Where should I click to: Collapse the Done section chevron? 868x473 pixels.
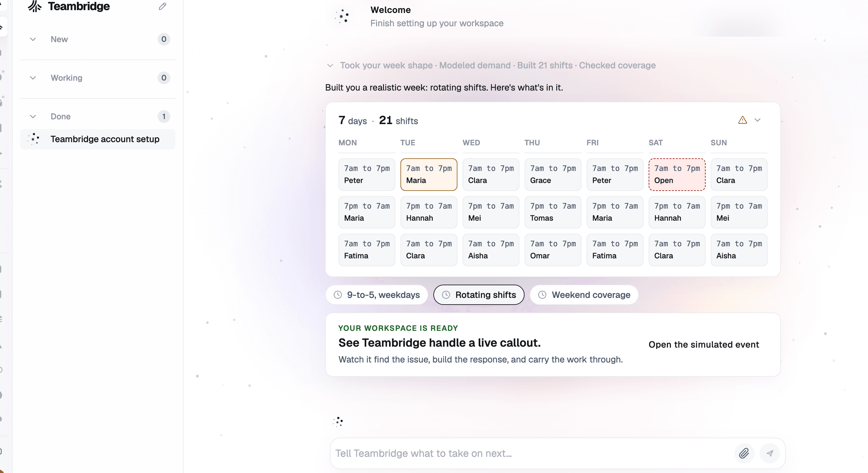point(33,117)
